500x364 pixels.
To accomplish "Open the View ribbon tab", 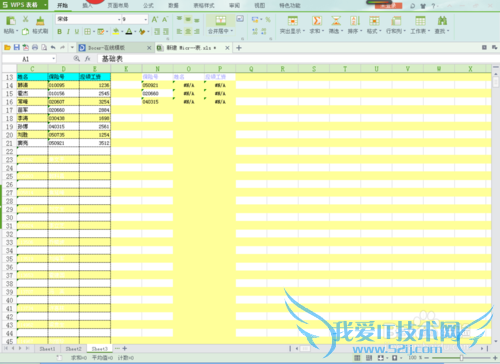I will pyautogui.click(x=260, y=5).
